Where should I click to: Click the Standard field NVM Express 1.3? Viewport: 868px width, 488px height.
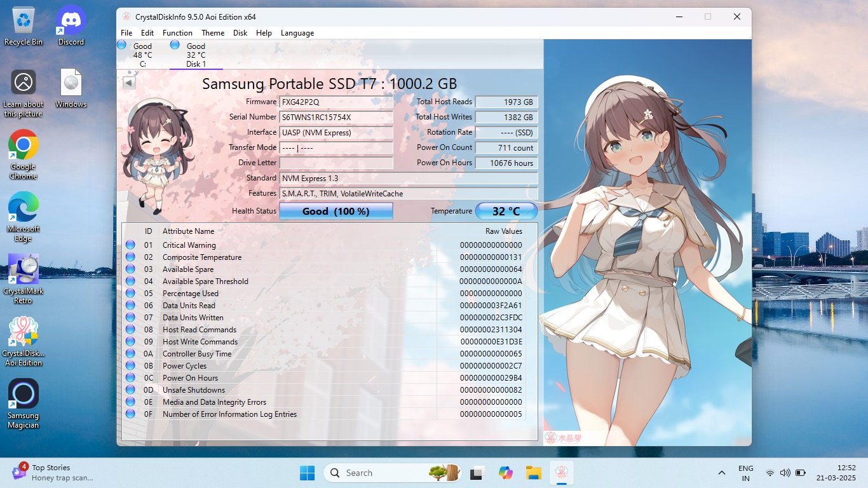tap(409, 179)
